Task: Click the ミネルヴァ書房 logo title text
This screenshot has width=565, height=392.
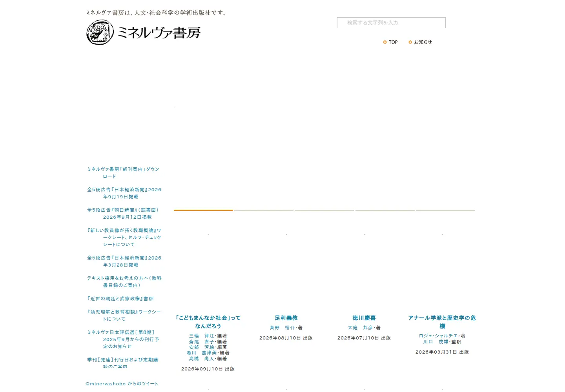Action: click(x=159, y=33)
